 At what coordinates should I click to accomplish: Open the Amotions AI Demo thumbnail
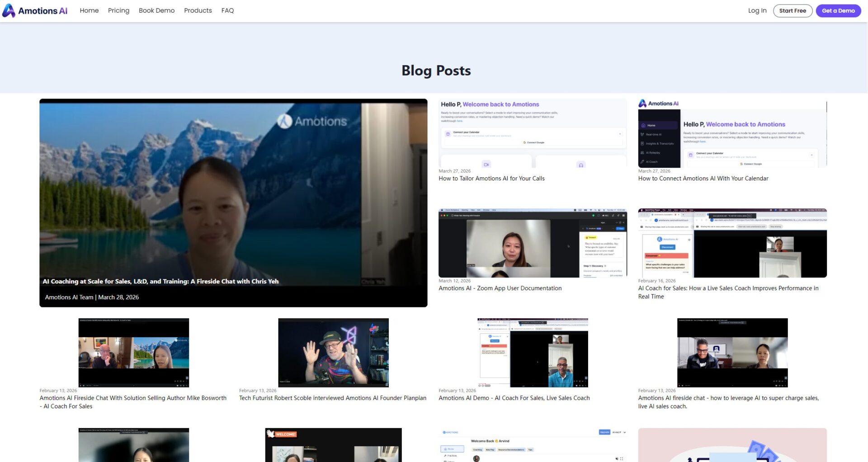click(533, 353)
